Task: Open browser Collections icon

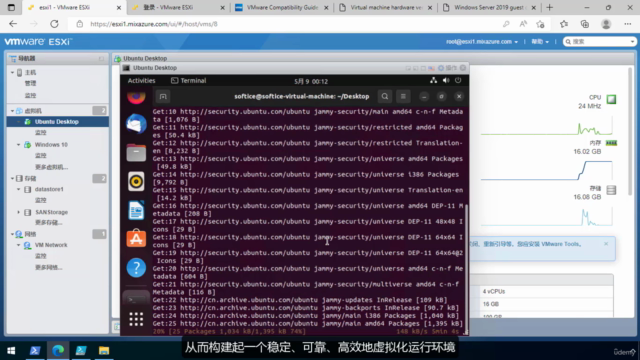Action: tap(584, 24)
